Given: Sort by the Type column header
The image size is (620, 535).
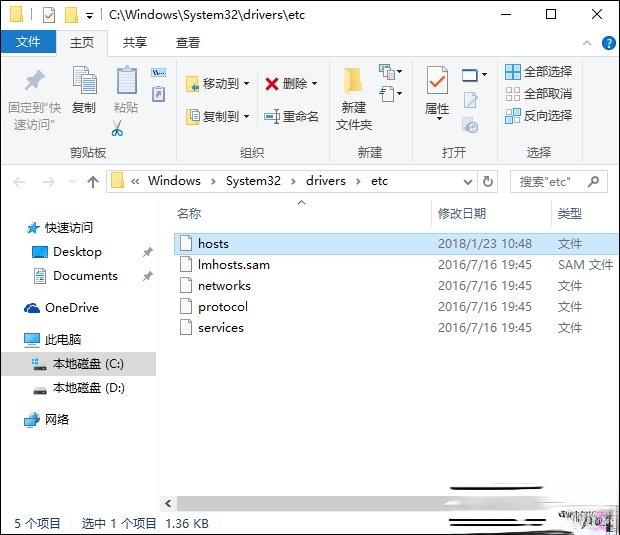Looking at the screenshot, I should pos(569,214).
